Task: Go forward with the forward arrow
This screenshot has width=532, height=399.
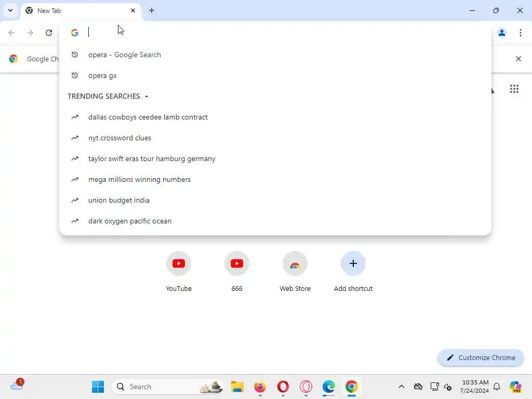Action: click(30, 33)
